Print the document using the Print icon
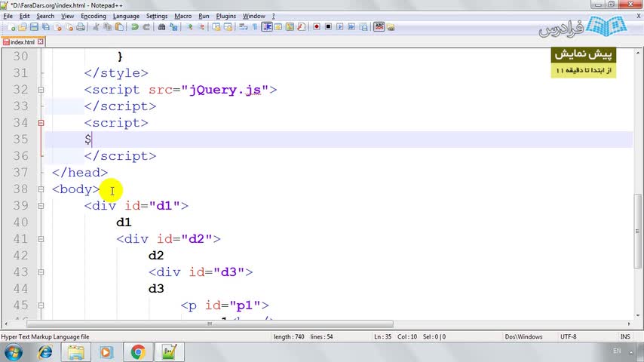 coord(81,27)
